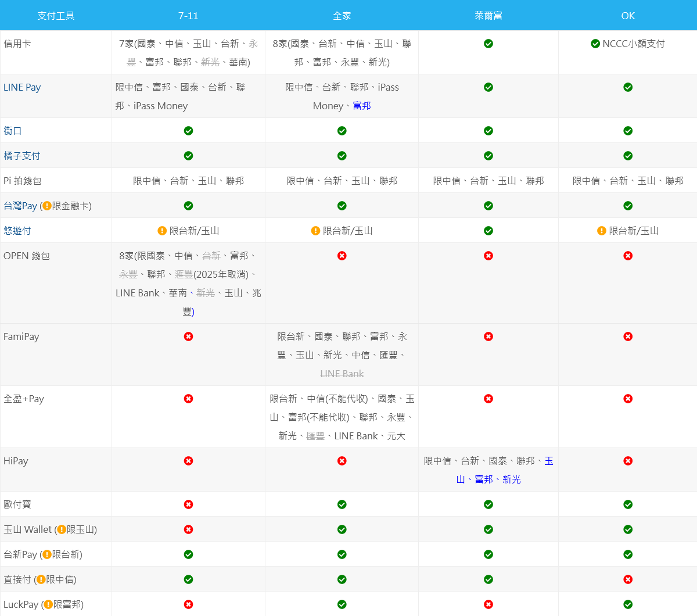
Task: Open the 台灣Pay link
Action: click(20, 206)
